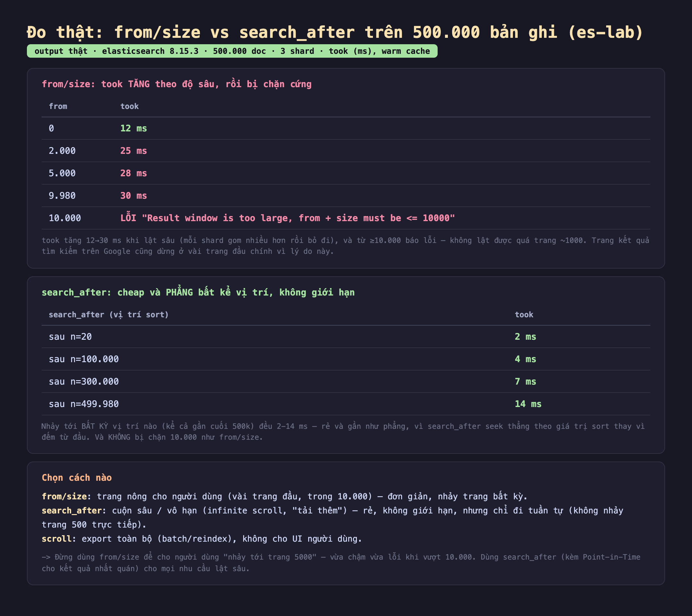Click the '2 ms' value
The width and height of the screenshot is (692, 616).
(525, 337)
